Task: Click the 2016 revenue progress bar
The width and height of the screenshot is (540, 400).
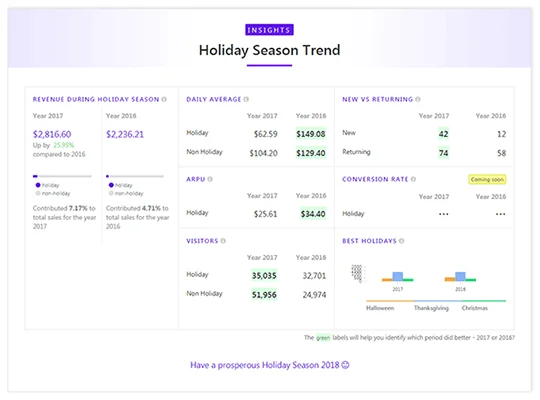Action: (x=135, y=176)
